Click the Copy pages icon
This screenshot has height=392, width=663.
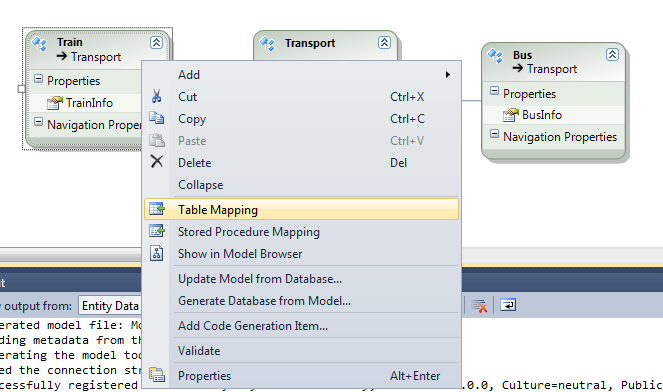pyautogui.click(x=156, y=118)
